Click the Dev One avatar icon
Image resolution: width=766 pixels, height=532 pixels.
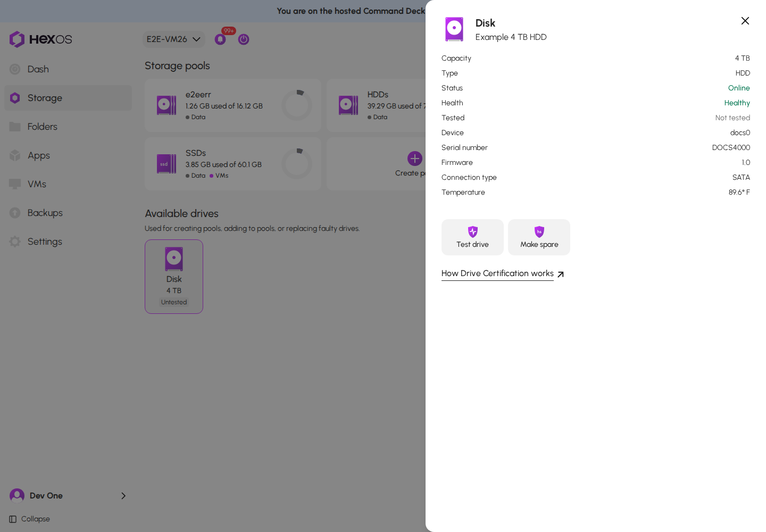(x=17, y=496)
